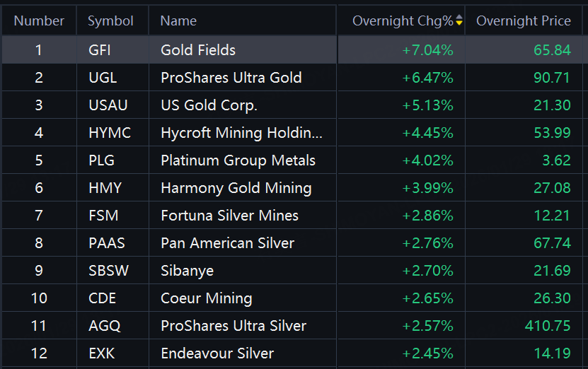This screenshot has height=369, width=588.
Task: Click Harmony Gold Mining name
Action: tap(236, 188)
